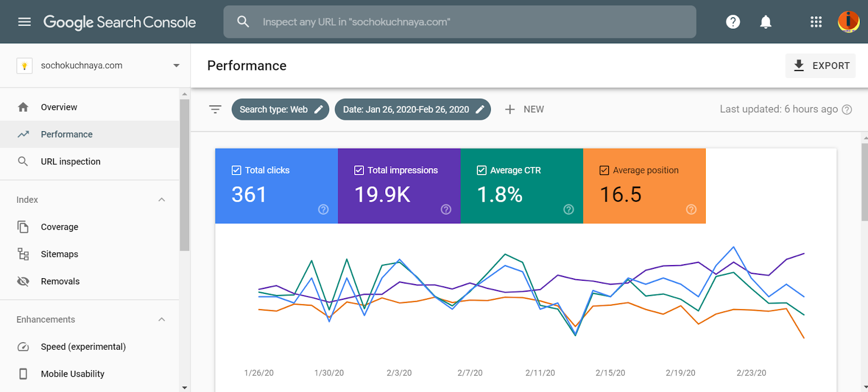Uncheck the Average CTR metric
This screenshot has height=392, width=868.
[482, 170]
